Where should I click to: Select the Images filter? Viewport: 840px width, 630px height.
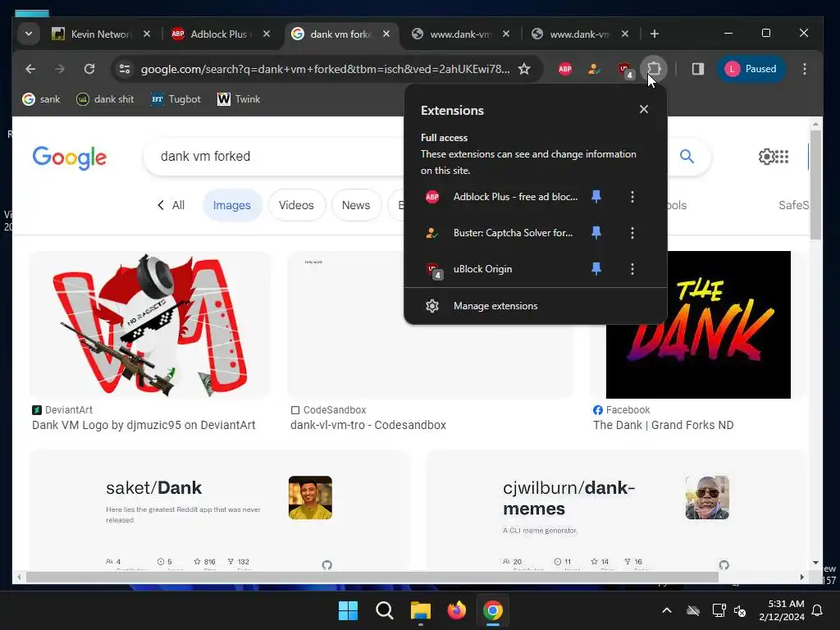tap(232, 205)
